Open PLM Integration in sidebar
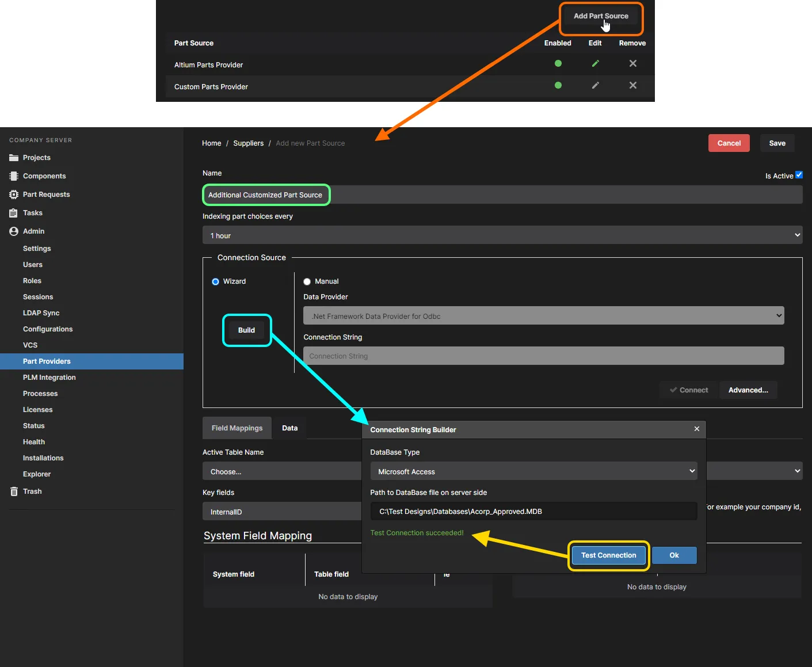The image size is (812, 667). 49,378
